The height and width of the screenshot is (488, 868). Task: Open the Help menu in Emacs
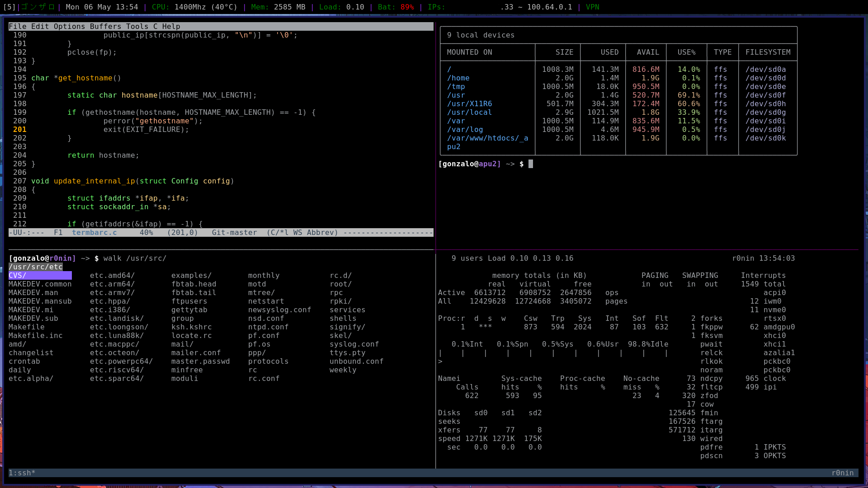click(171, 27)
